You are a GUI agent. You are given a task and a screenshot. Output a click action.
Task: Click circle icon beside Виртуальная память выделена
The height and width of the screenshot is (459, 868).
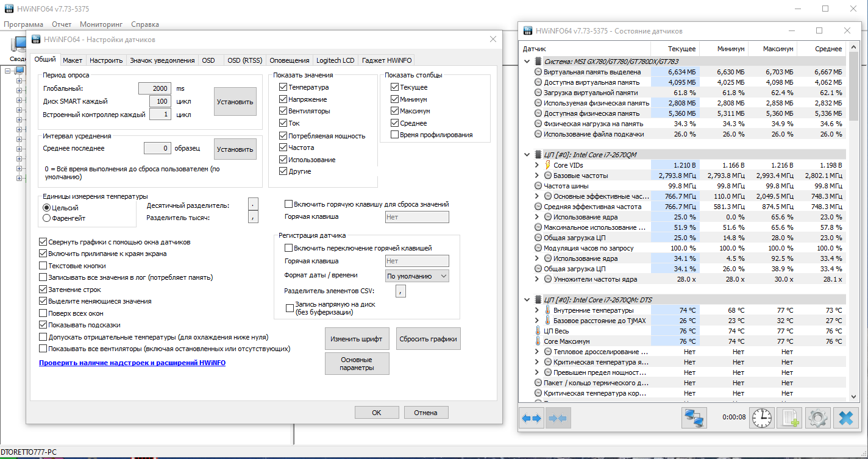click(x=538, y=72)
